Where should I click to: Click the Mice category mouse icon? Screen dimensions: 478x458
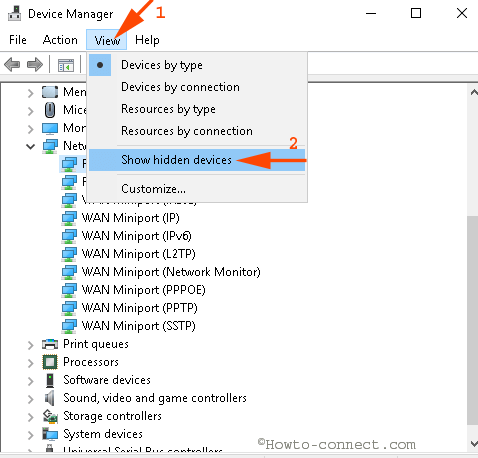50,110
